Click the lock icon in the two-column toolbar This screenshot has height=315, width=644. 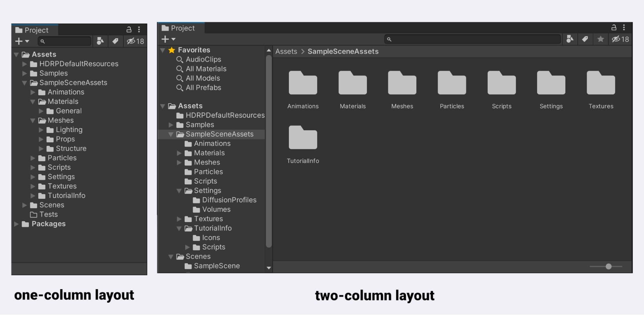[x=613, y=28]
